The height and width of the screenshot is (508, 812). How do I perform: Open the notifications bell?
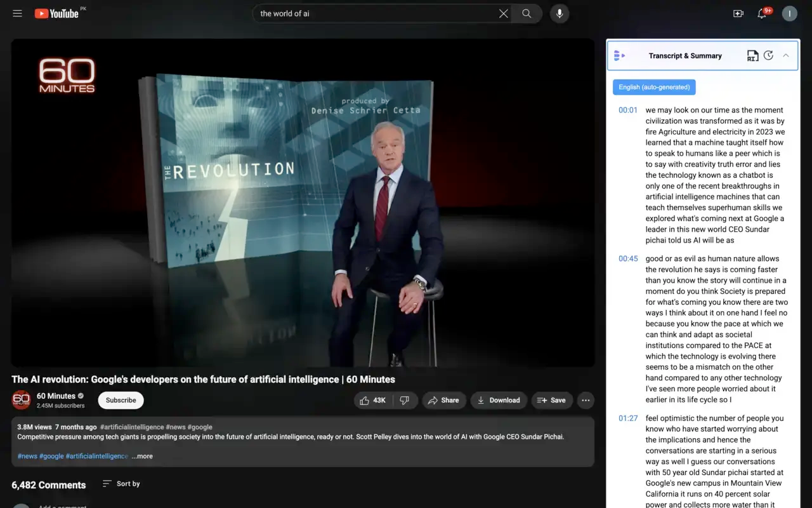(763, 13)
